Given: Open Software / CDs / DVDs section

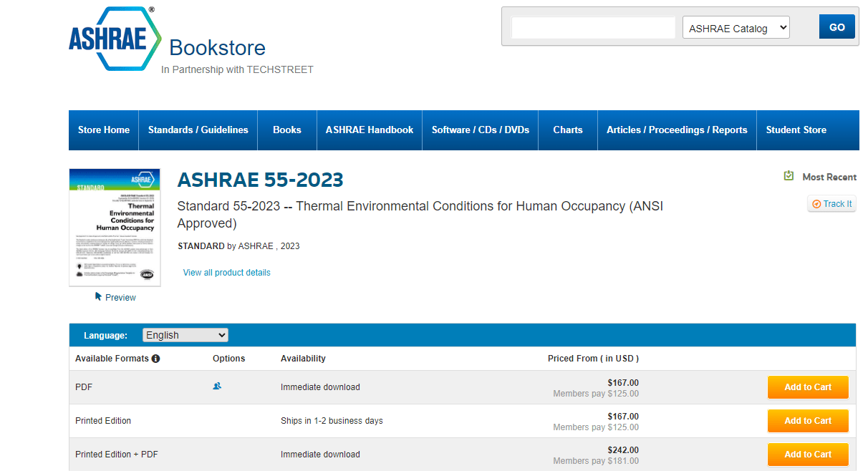Looking at the screenshot, I should (x=481, y=130).
